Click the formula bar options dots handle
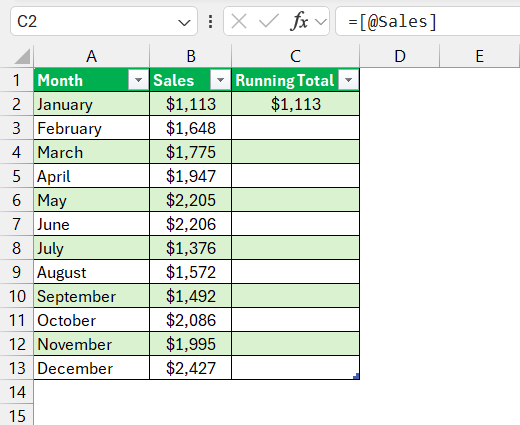 (210, 21)
